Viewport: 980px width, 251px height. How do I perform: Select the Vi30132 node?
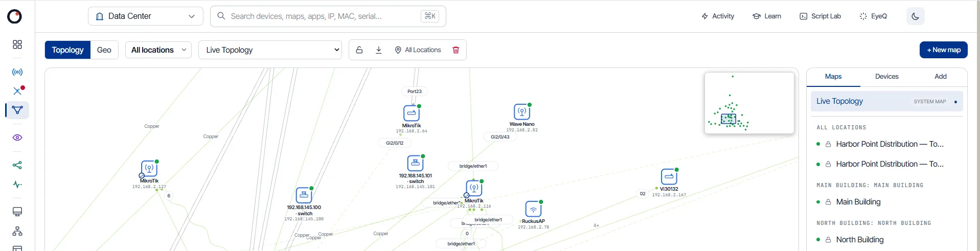(x=669, y=177)
